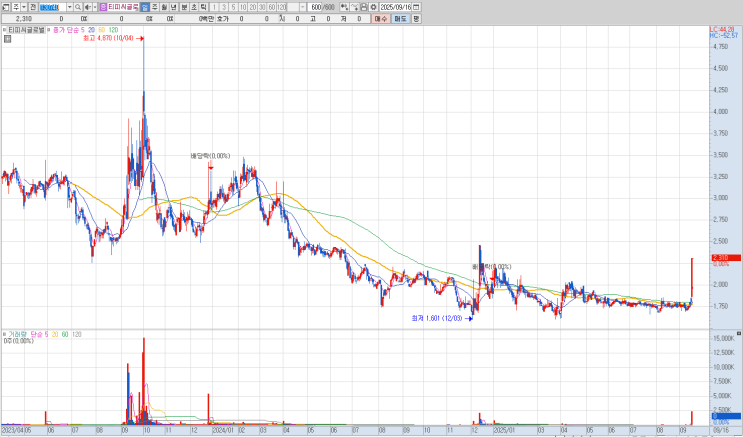Click the 호가 label in quote row
The height and width of the screenshot is (437, 743).
222,19
